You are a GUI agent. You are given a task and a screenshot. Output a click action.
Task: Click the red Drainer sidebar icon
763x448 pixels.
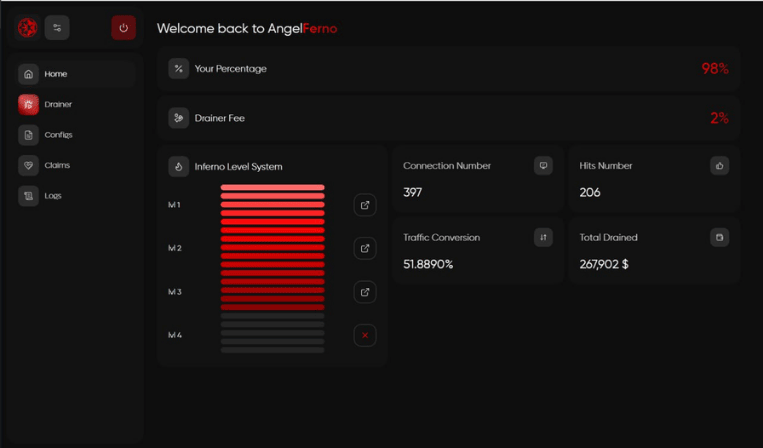(x=29, y=105)
